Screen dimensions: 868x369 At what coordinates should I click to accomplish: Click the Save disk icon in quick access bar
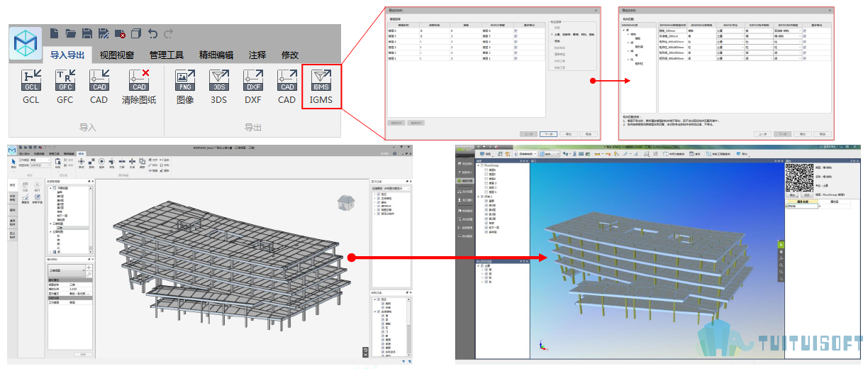(x=87, y=33)
